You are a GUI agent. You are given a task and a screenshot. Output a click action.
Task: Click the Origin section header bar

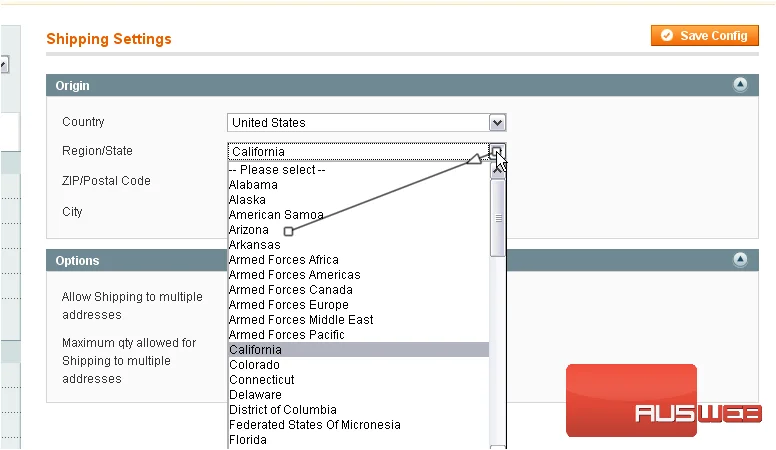pos(402,85)
